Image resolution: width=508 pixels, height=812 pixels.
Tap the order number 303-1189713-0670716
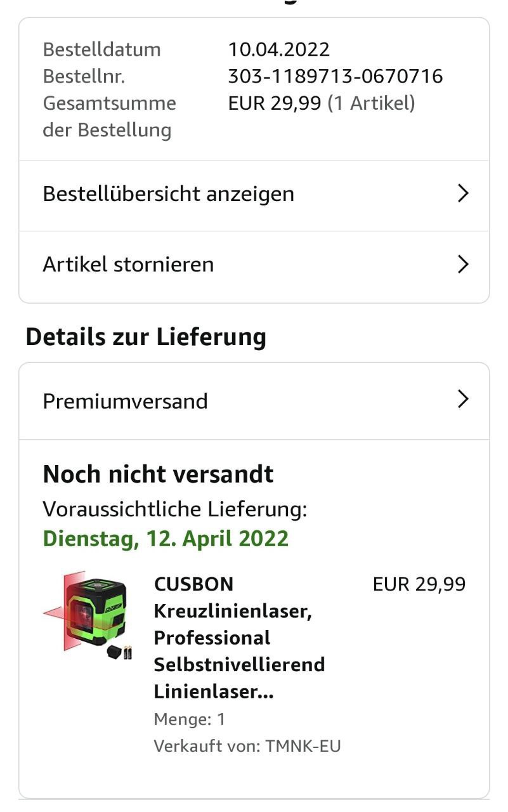click(335, 77)
